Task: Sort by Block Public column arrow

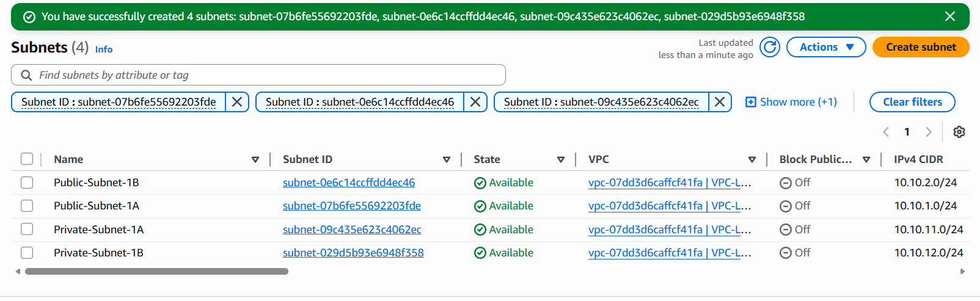Action: point(866,160)
